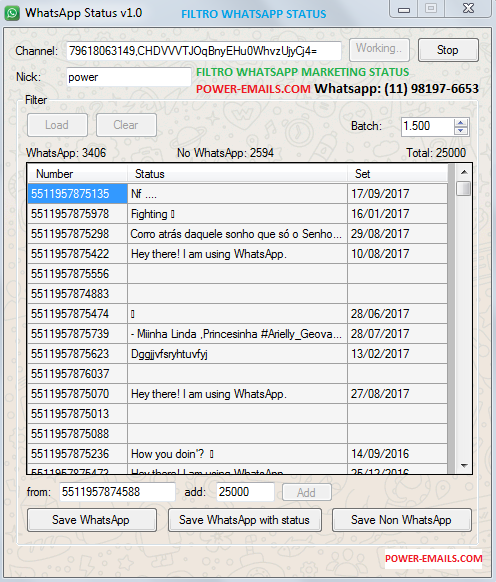Click the greyed Add button
Screen dimensions: 496x582
click(x=307, y=493)
